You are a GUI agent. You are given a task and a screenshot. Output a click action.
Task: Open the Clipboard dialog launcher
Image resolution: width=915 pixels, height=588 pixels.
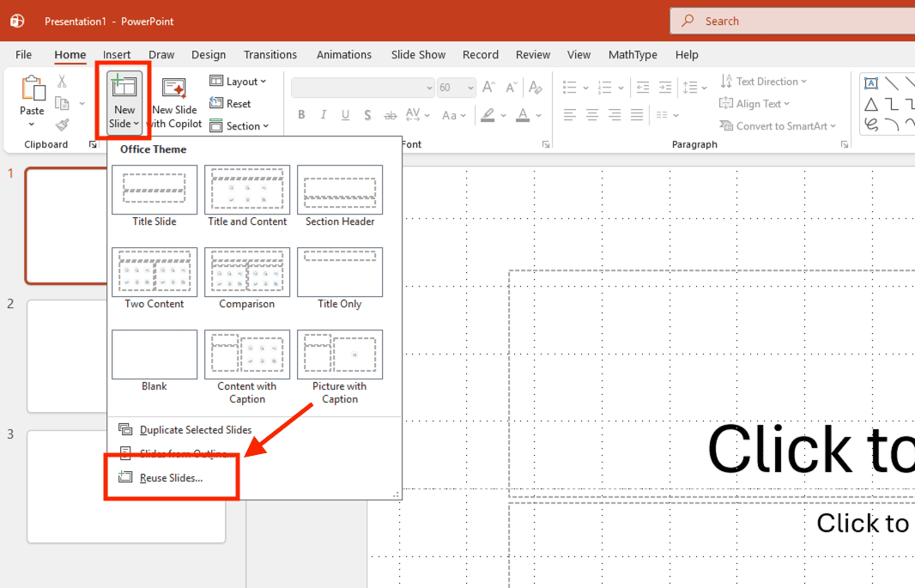92,144
